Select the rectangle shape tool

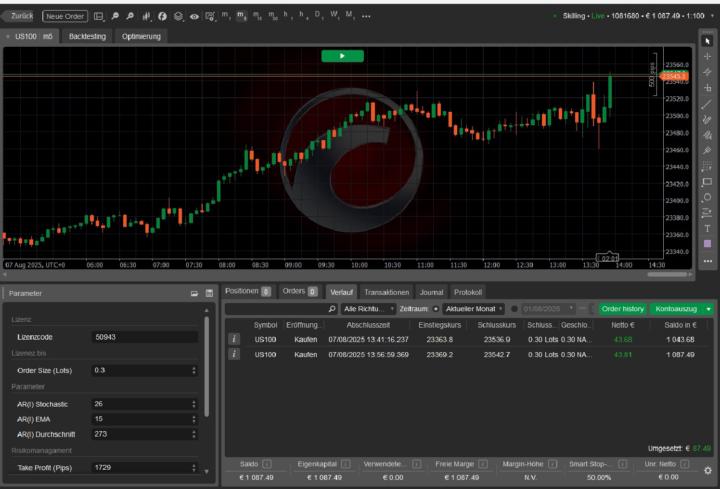(708, 182)
